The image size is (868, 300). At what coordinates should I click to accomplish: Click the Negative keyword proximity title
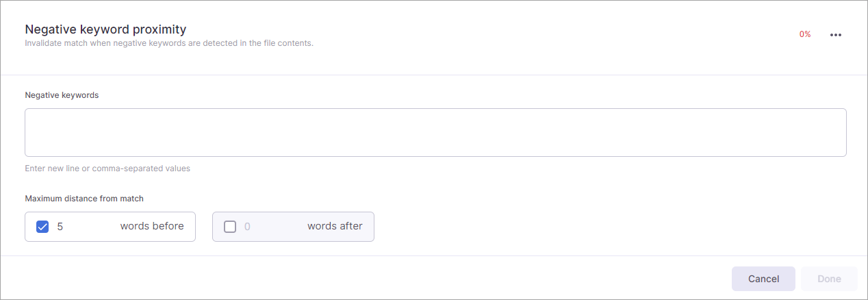point(105,29)
